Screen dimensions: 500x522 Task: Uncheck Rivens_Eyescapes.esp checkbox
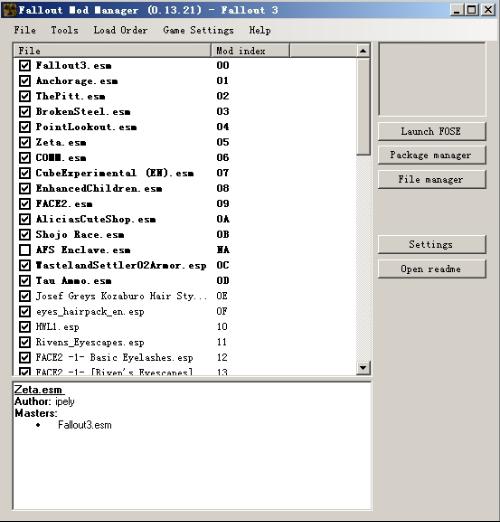25,342
